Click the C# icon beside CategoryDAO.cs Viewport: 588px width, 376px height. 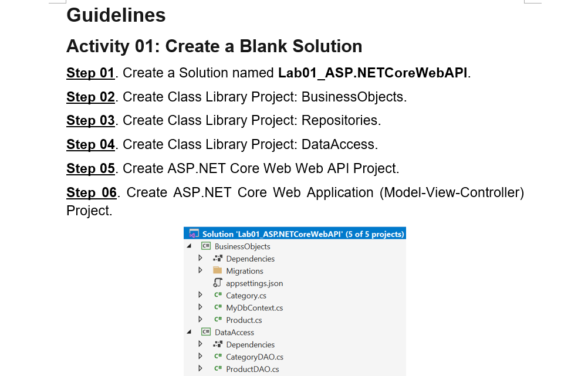pyautogui.click(x=218, y=357)
